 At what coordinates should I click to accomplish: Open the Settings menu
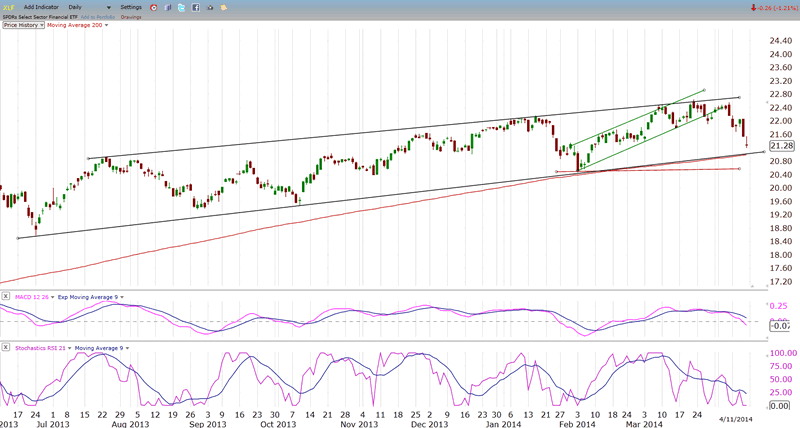tap(131, 6)
